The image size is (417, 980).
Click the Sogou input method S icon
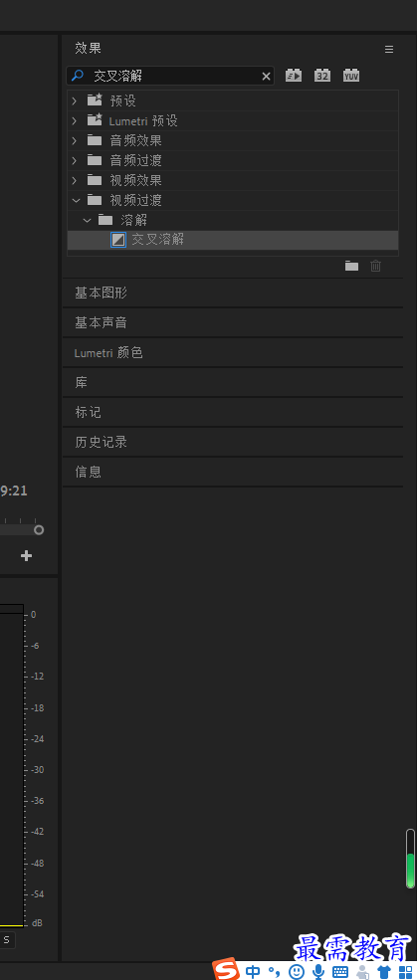coord(225,970)
